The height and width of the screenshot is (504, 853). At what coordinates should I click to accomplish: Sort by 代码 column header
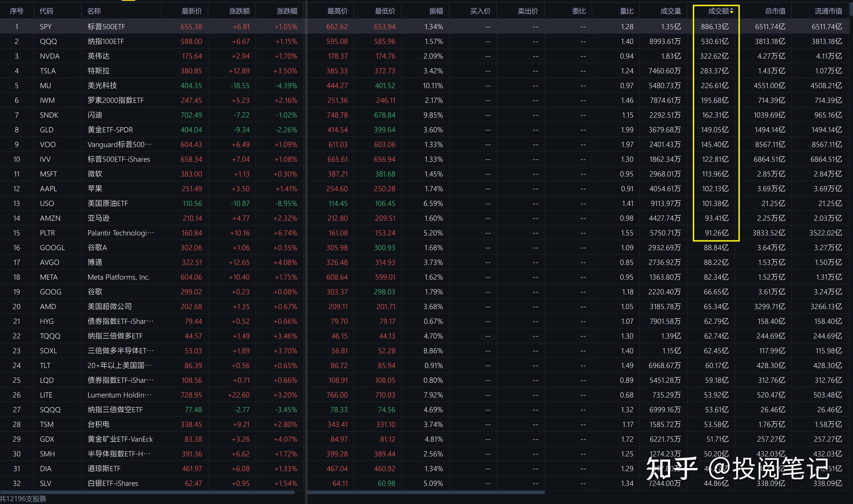click(x=46, y=11)
